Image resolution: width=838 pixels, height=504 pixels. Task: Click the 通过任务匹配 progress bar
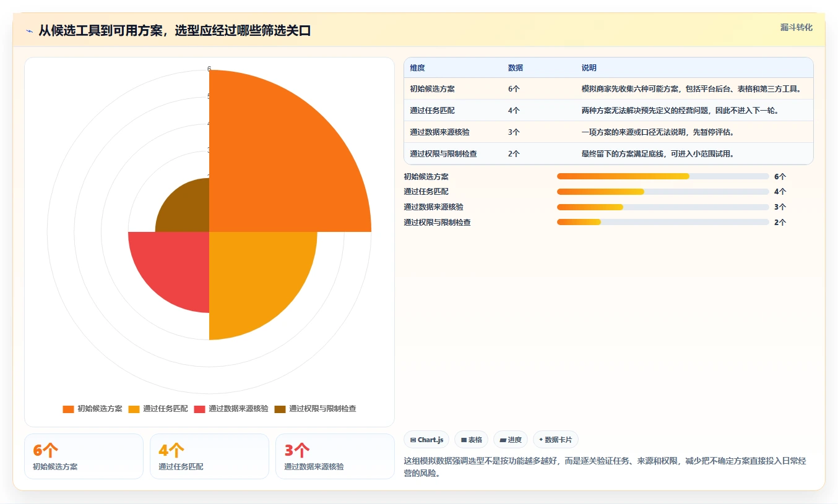point(663,192)
